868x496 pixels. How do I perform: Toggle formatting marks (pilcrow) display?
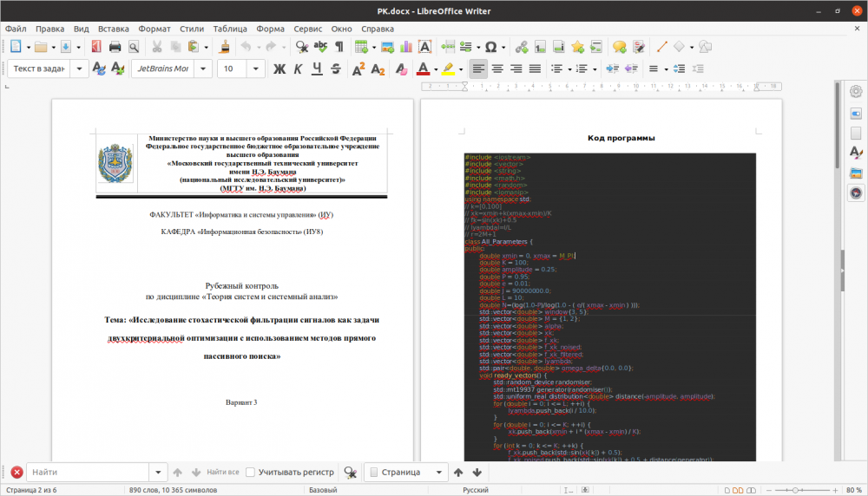click(x=339, y=47)
